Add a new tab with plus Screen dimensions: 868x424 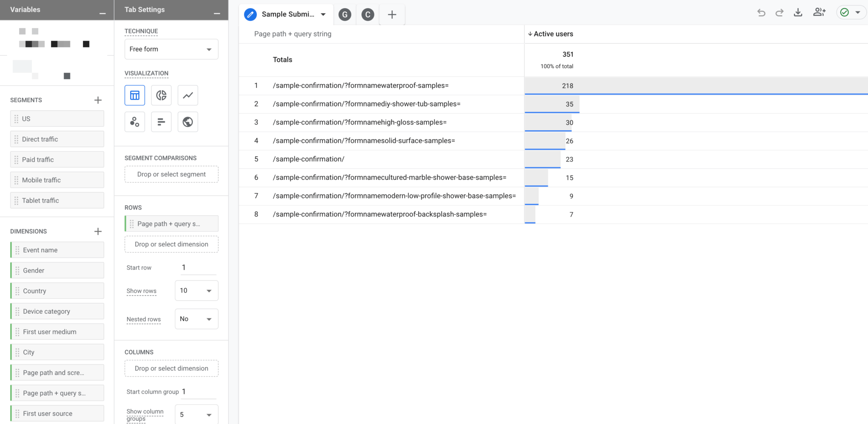click(x=392, y=15)
